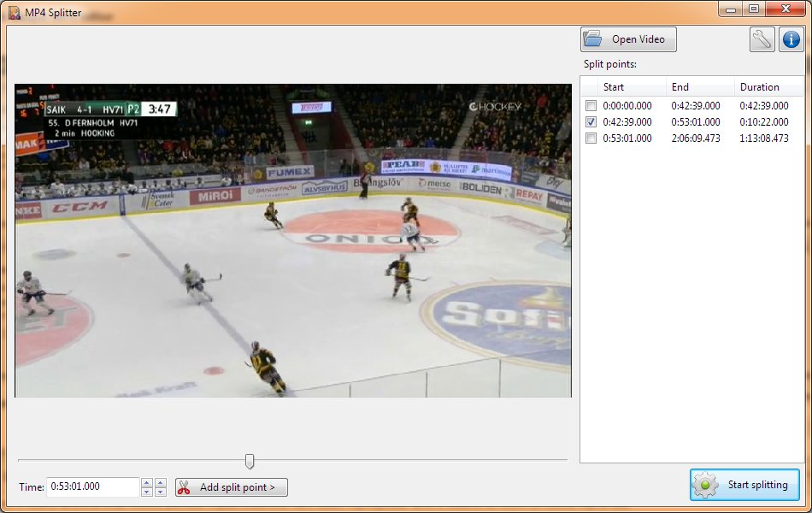The width and height of the screenshot is (812, 513).
Task: Click the MP4 Splitter title bar icon
Action: coord(14,12)
